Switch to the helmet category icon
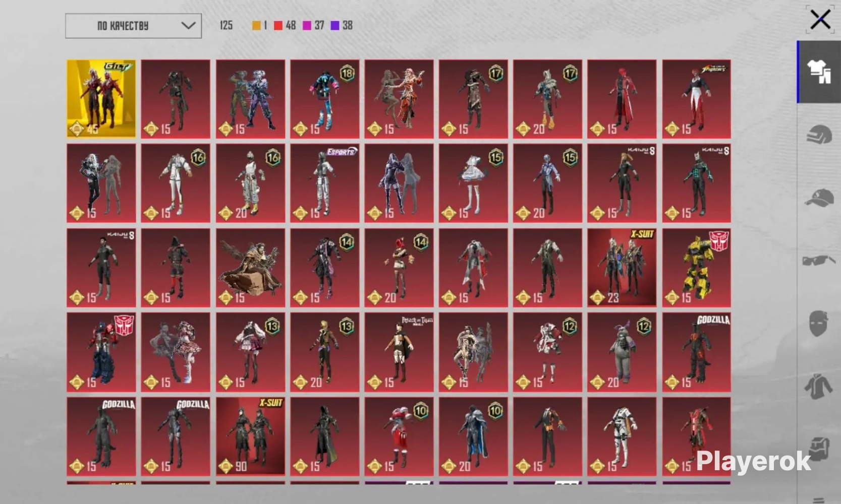 tap(818, 135)
